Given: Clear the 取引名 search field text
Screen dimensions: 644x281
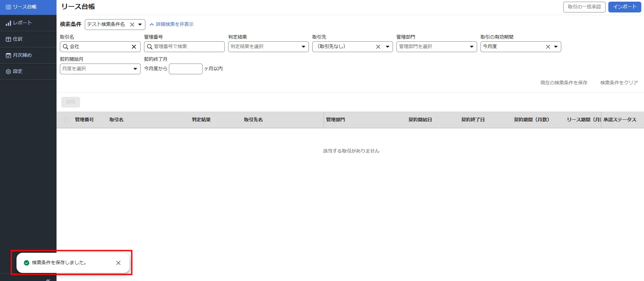Looking at the screenshot, I should pos(134,47).
